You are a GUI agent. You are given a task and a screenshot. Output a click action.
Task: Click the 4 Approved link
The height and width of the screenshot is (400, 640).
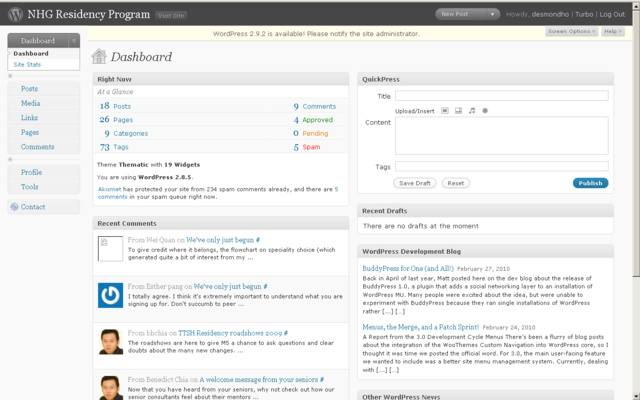pos(313,120)
